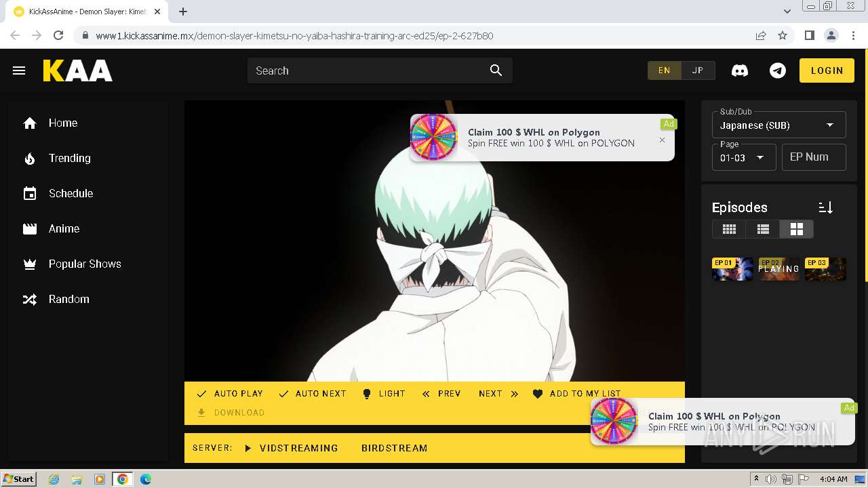Image resolution: width=868 pixels, height=488 pixels.
Task: Show hidden tray icons arrow
Action: pyautogui.click(x=756, y=479)
